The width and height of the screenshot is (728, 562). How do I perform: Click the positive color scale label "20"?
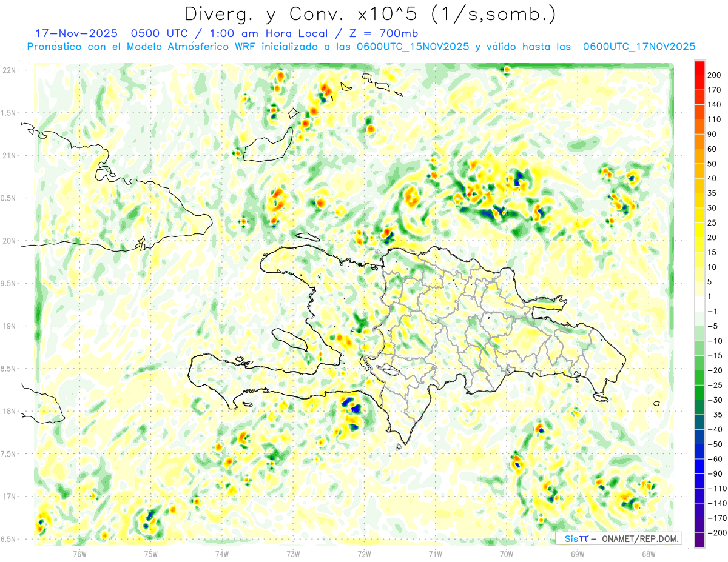713,238
